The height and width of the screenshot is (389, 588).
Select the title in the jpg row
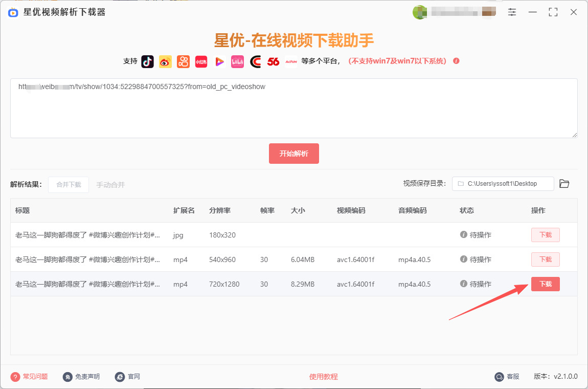(x=88, y=235)
